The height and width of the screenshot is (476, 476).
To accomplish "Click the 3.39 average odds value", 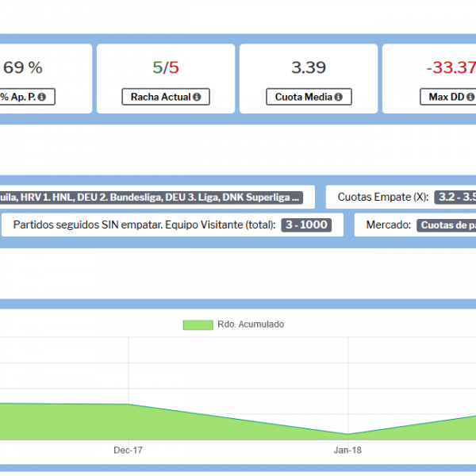I will tap(309, 67).
